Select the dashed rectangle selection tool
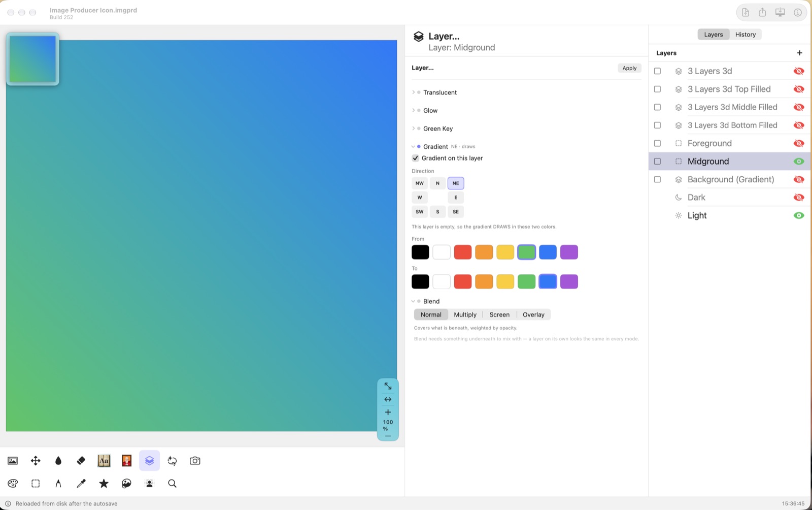The width and height of the screenshot is (812, 510). [36, 484]
